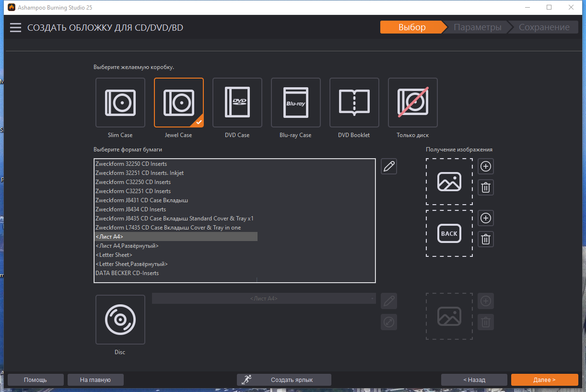Screen dimensions: 586x392
Task: Select Zweckform 32250 CD Inserts
Action: pyautogui.click(x=176, y=164)
